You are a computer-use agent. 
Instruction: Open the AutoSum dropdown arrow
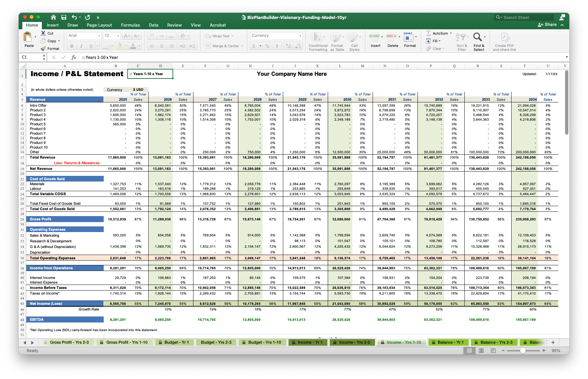(451, 33)
